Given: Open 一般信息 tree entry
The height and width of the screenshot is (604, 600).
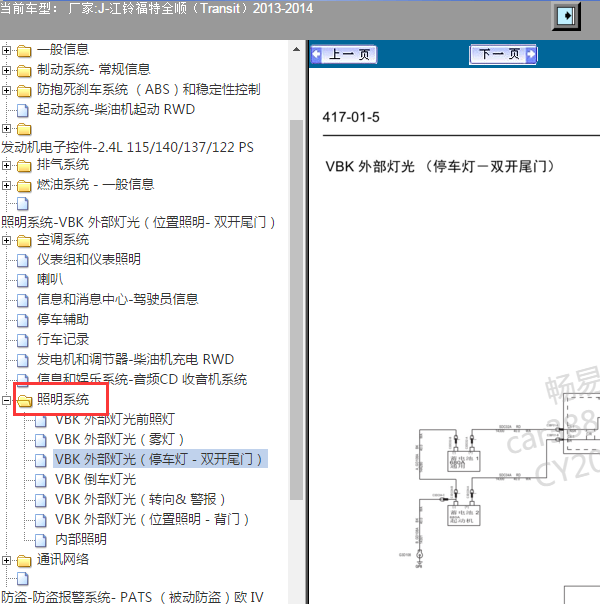Looking at the screenshot, I should pyautogui.click(x=63, y=50).
